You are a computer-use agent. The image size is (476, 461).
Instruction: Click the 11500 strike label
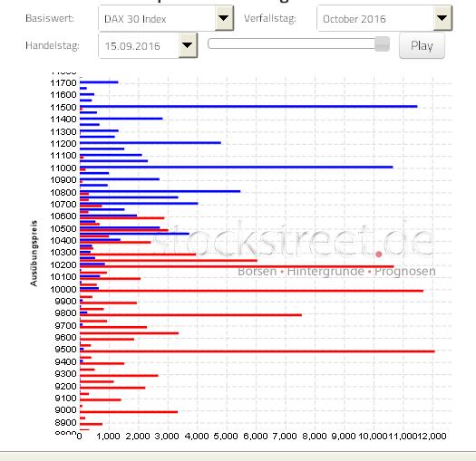[x=63, y=108]
